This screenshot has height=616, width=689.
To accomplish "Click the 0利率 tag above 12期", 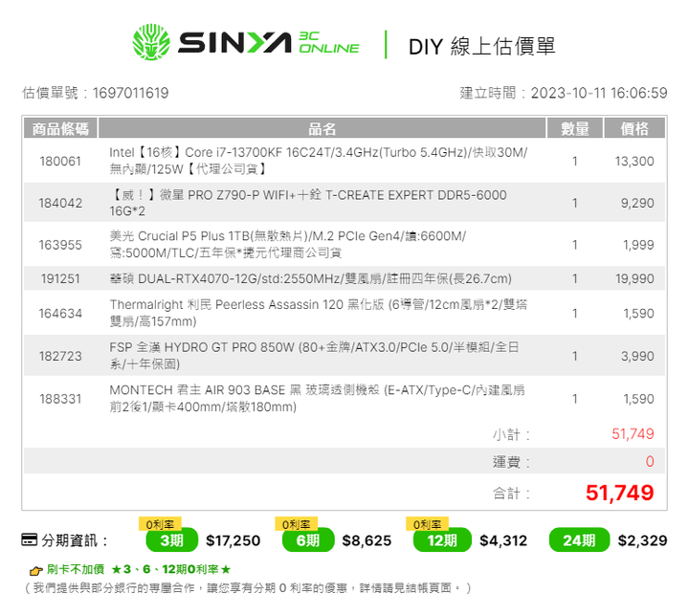I will pyautogui.click(x=427, y=524).
